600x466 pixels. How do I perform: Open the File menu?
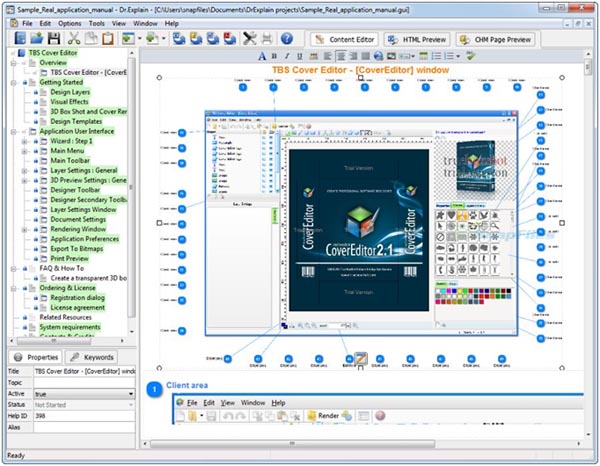click(27, 23)
